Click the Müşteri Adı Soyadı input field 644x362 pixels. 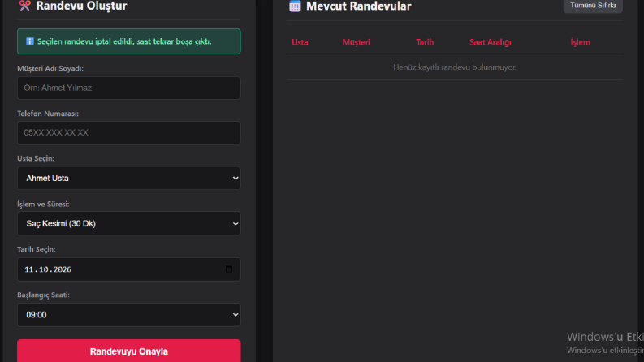tap(128, 88)
